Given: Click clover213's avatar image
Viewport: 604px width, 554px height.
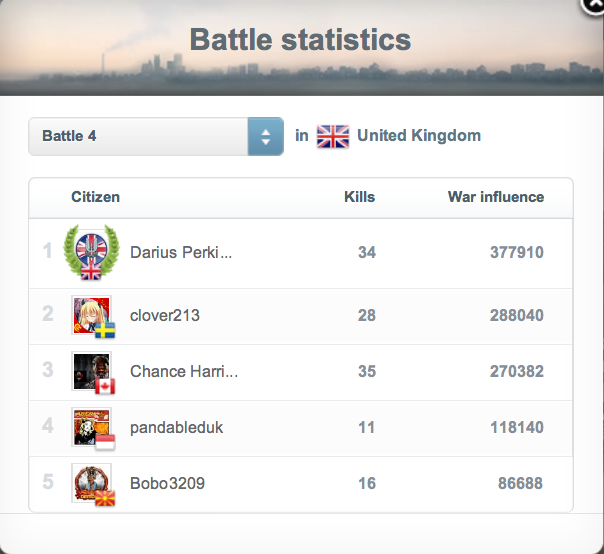Looking at the screenshot, I should (x=92, y=315).
